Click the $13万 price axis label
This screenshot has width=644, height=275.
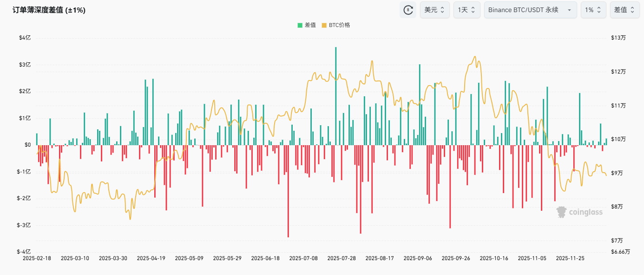618,38
